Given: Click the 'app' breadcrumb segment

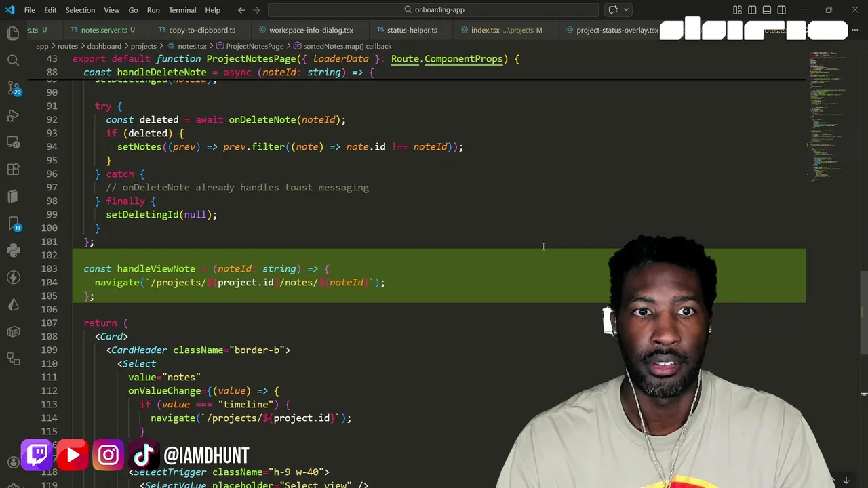Looking at the screenshot, I should point(42,46).
